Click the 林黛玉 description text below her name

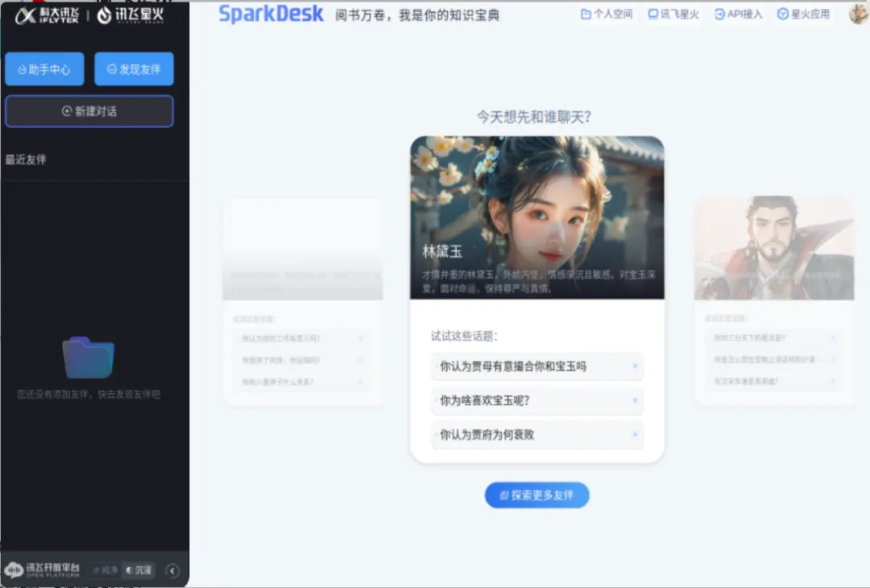(538, 281)
